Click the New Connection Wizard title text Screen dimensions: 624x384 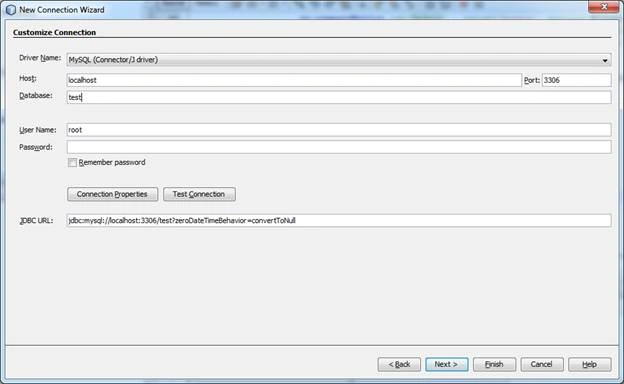pos(62,10)
